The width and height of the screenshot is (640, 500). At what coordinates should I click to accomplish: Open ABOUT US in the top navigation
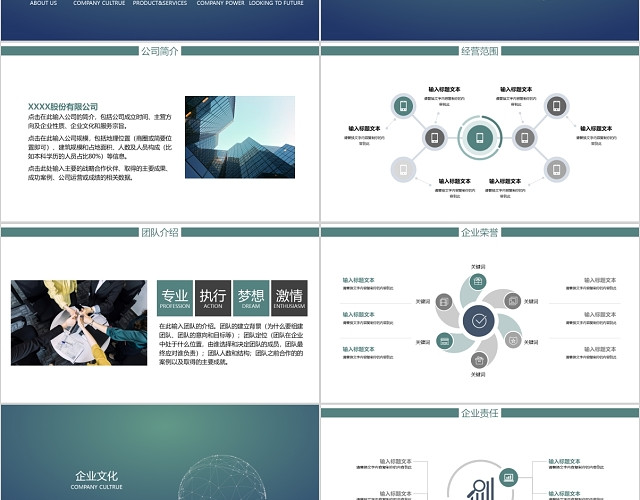(x=43, y=3)
